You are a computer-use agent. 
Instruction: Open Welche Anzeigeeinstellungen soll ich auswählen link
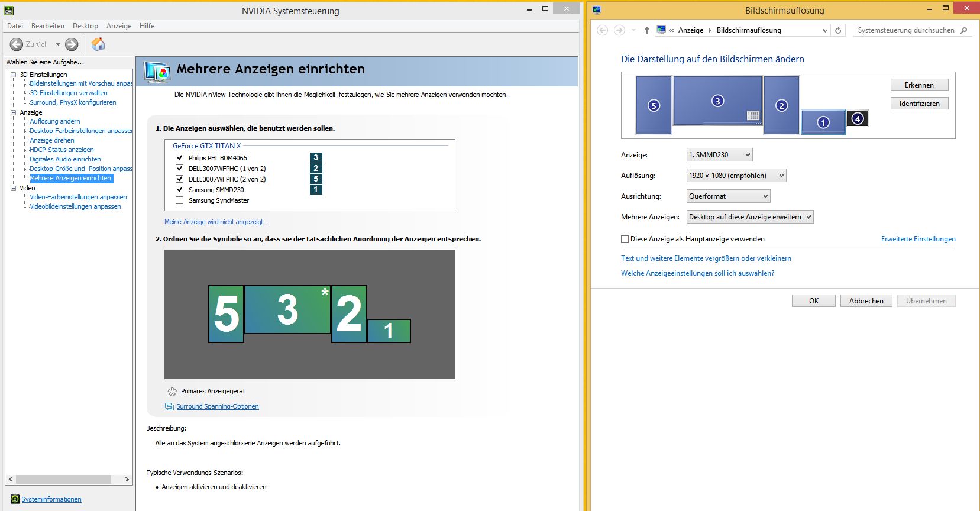(x=697, y=273)
